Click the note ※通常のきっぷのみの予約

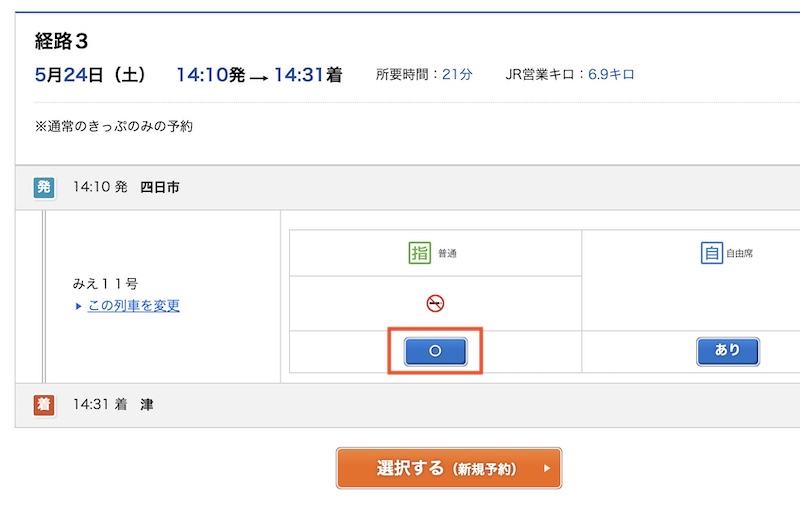[114, 126]
